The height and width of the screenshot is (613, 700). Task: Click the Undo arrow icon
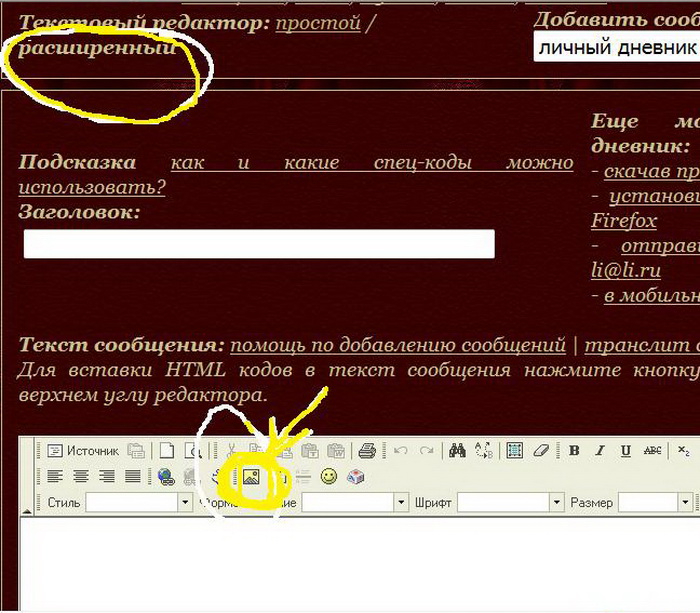coord(400,451)
